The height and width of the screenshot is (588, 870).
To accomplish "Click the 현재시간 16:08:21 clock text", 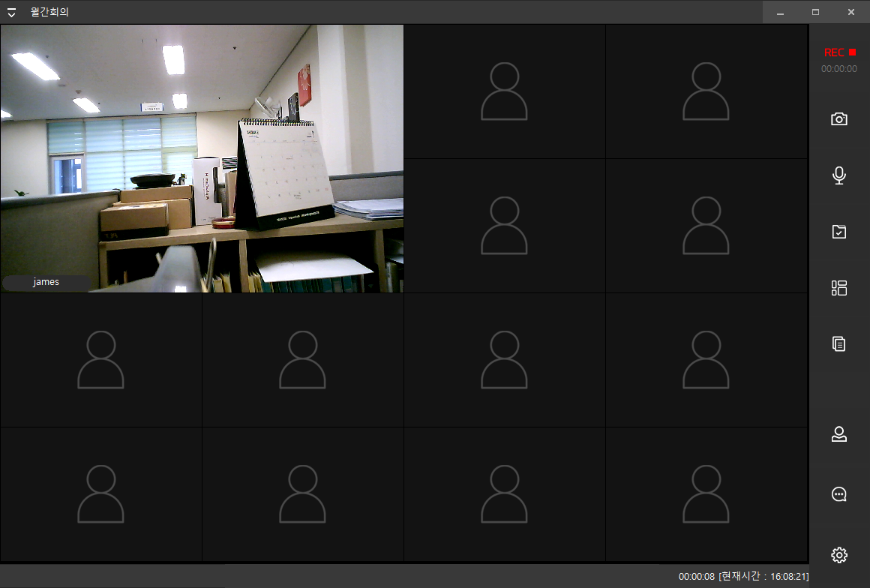I will 763,577.
